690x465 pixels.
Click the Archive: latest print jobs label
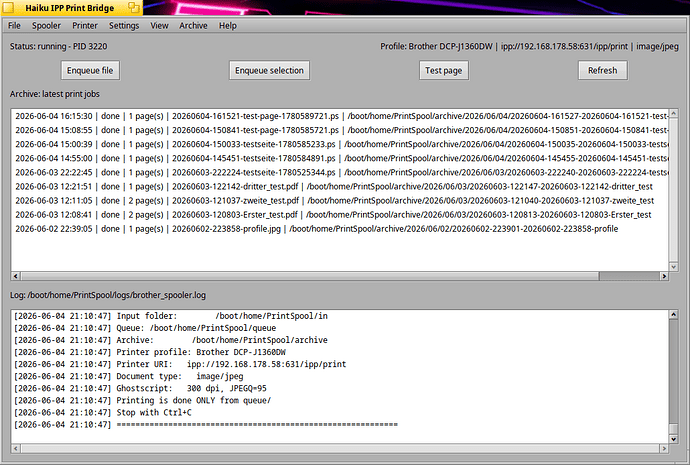pyautogui.click(x=55, y=94)
